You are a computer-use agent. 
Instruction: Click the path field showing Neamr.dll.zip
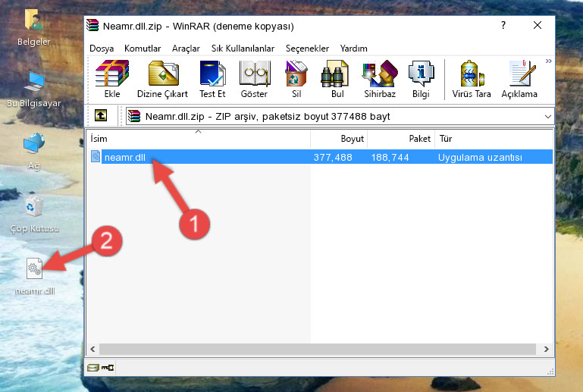(x=340, y=117)
